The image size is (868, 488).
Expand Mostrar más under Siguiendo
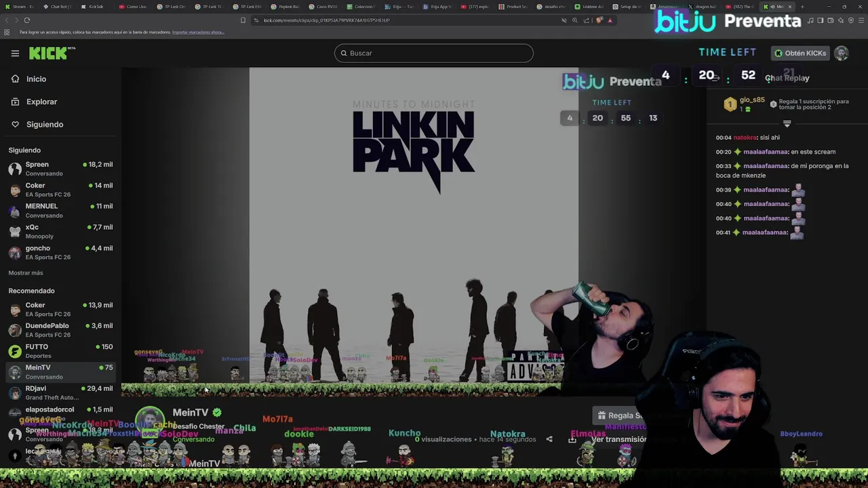tap(26, 273)
